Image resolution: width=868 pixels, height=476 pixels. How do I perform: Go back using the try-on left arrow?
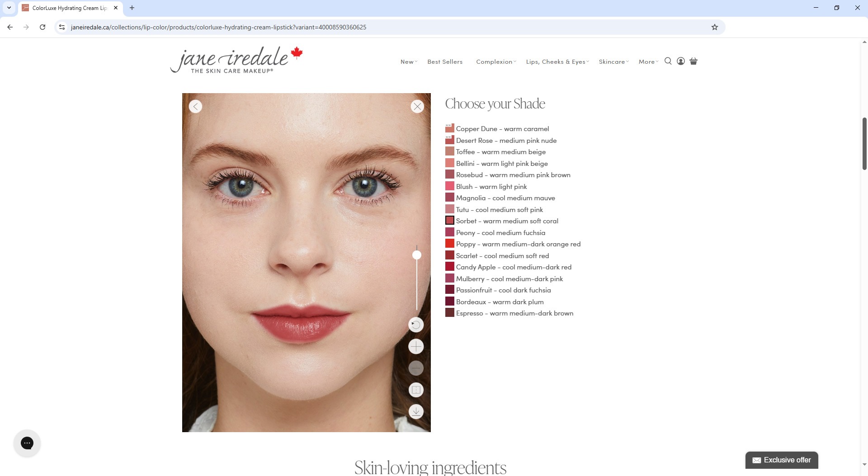pyautogui.click(x=195, y=107)
